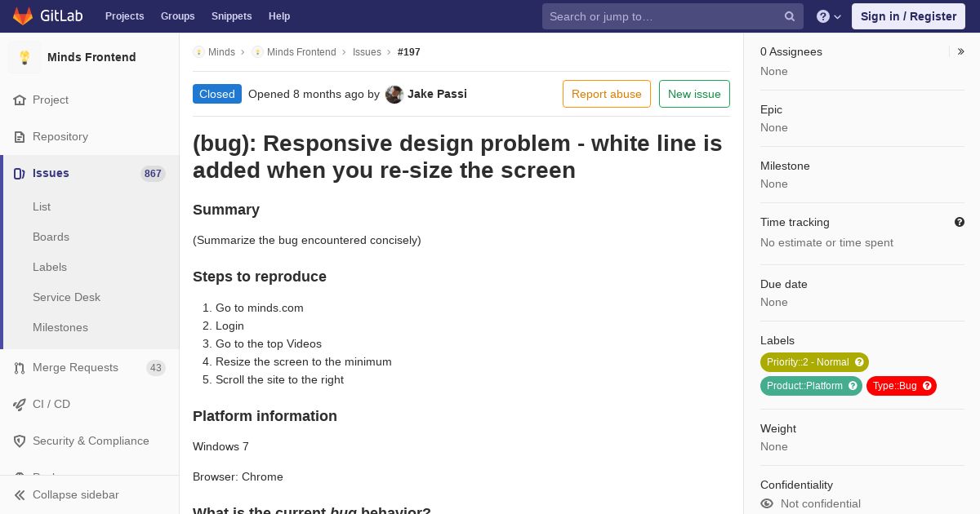Viewport: 980px width, 514px height.
Task: Click help icon on Product::Platform label
Action: coord(853,386)
